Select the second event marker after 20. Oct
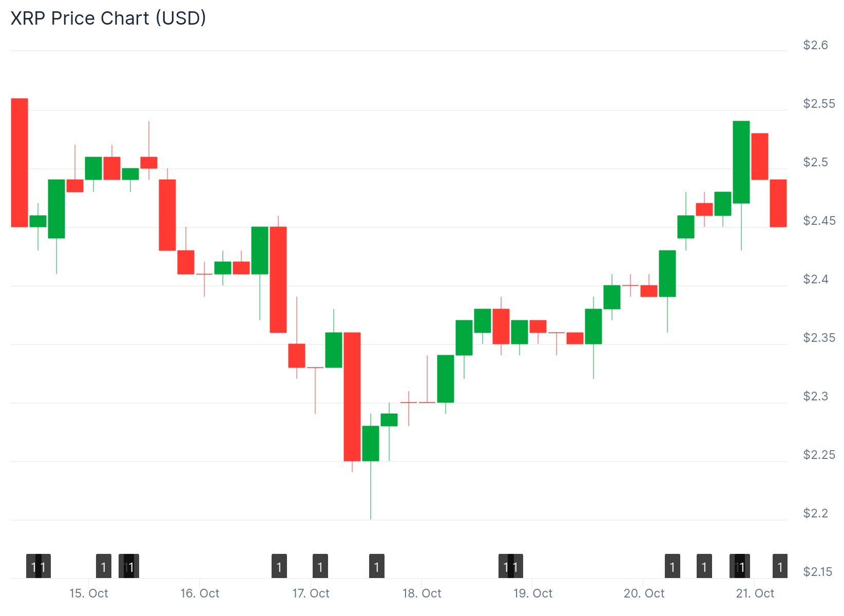Image resolution: width=844 pixels, height=616 pixels. [x=704, y=567]
